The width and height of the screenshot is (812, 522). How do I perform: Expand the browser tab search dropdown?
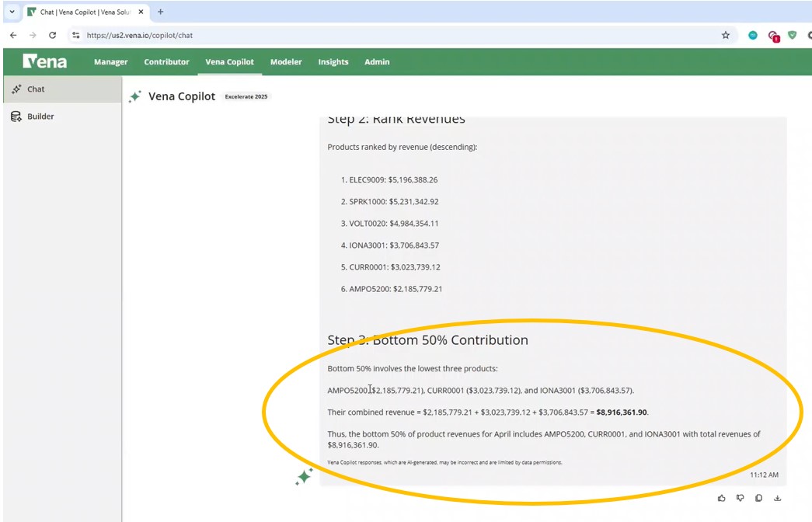[x=12, y=12]
